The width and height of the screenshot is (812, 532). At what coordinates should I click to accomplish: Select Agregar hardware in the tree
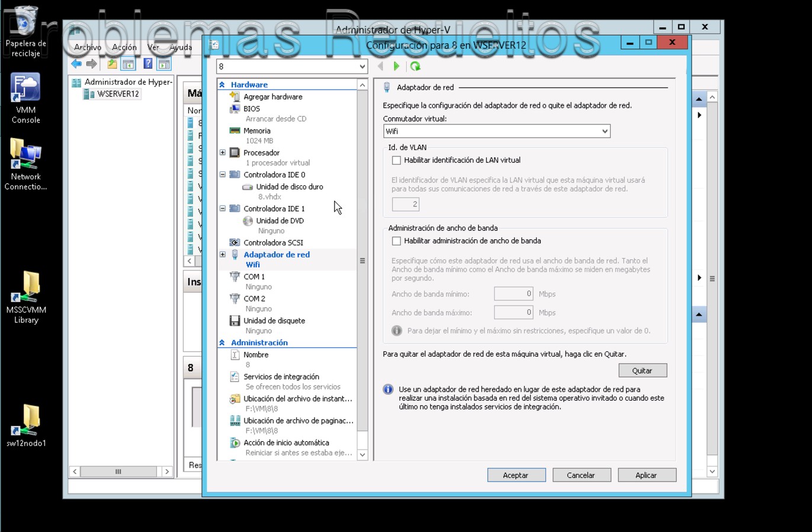tap(272, 97)
